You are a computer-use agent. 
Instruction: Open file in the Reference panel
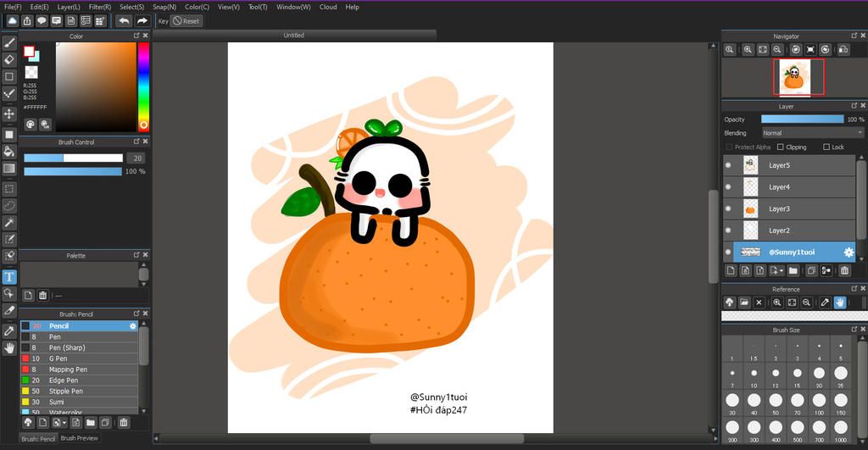(x=744, y=303)
